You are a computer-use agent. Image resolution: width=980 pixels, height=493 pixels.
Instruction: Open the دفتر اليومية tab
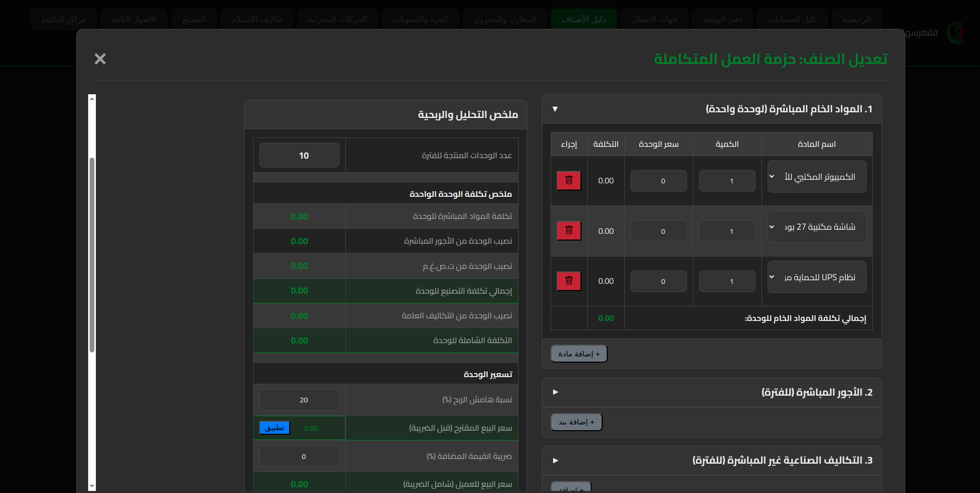point(722,19)
